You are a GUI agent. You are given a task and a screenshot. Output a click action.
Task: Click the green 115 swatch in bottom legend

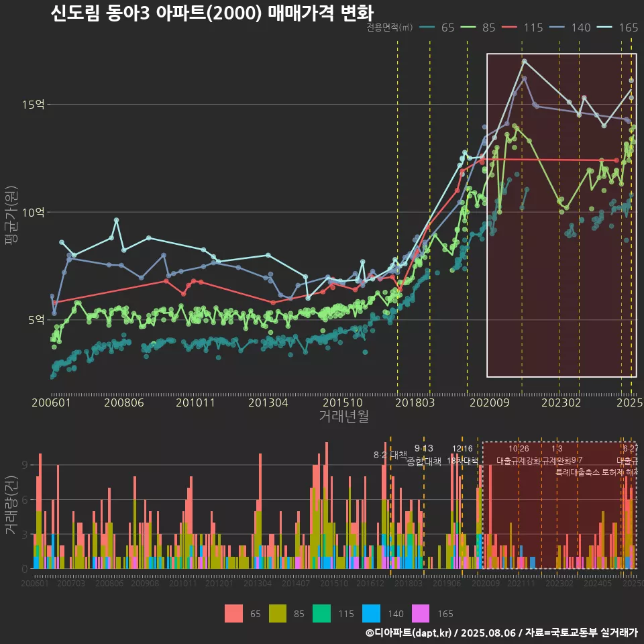[321, 614]
